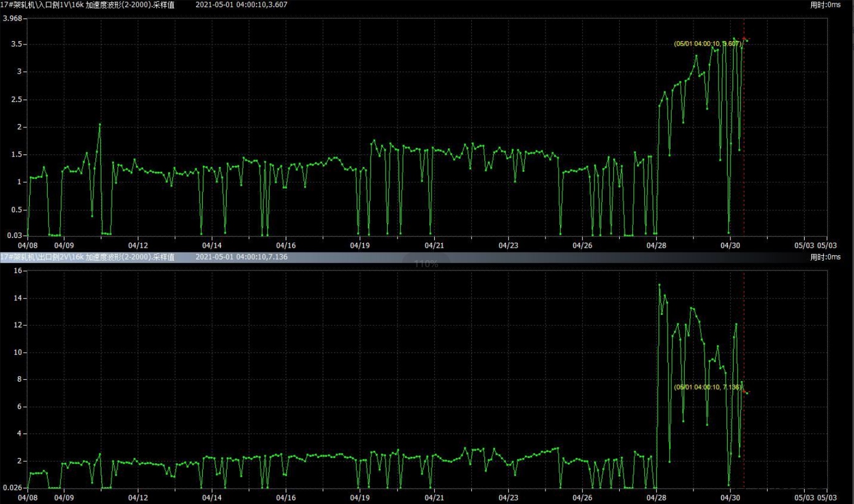Click the 3.607 data label in upper chart

point(707,44)
